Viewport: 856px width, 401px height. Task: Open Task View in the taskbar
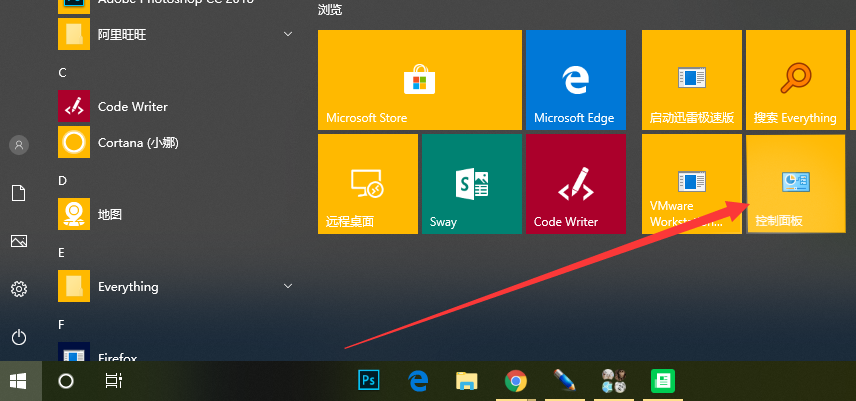point(114,381)
